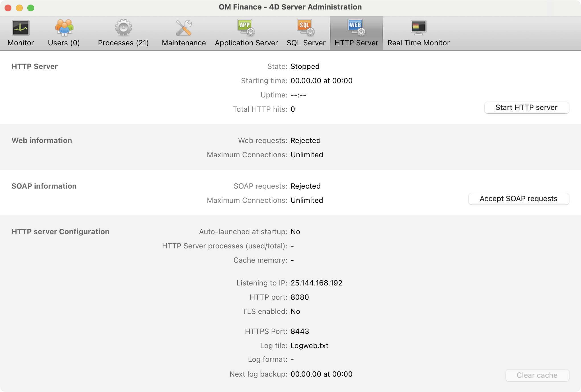Open the Real Time Monitor screen icon

point(418,28)
